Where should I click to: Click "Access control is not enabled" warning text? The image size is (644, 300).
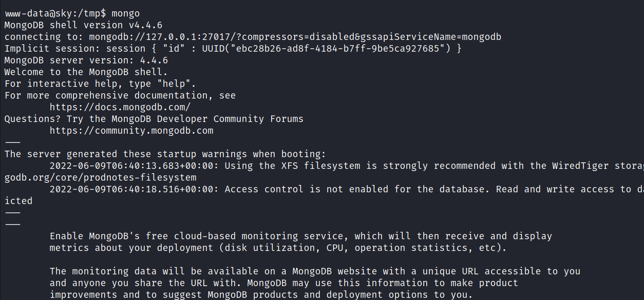click(304, 189)
